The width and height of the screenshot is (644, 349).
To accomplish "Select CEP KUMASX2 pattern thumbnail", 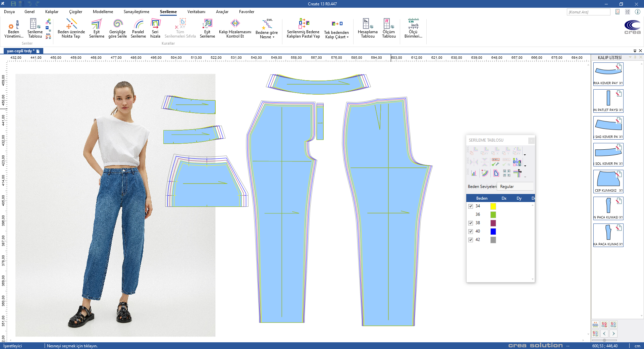I will point(608,181).
